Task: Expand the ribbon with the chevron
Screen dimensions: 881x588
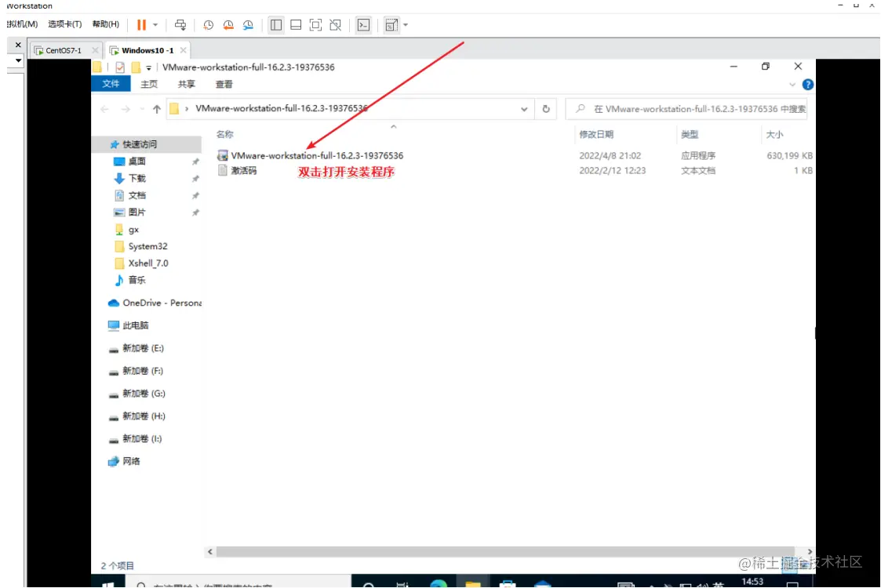Action: (x=792, y=84)
